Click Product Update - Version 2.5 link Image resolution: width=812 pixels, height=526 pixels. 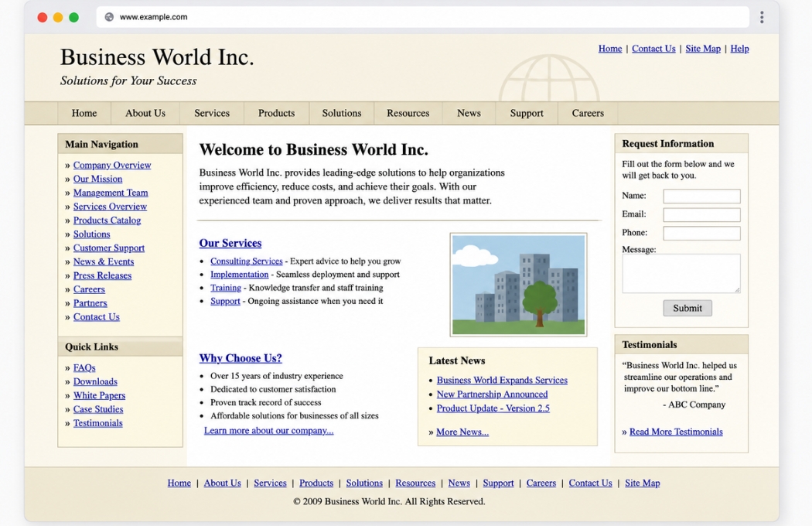click(x=493, y=408)
